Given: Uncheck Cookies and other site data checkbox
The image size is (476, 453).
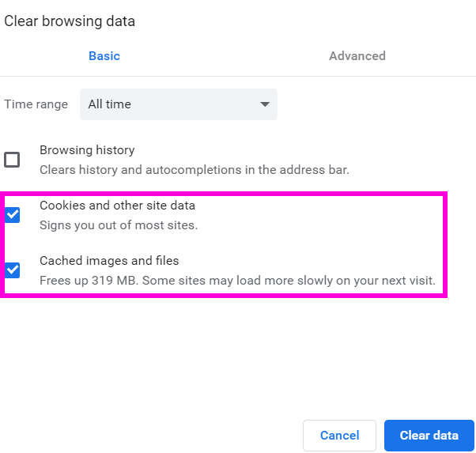Looking at the screenshot, I should (x=12, y=215).
